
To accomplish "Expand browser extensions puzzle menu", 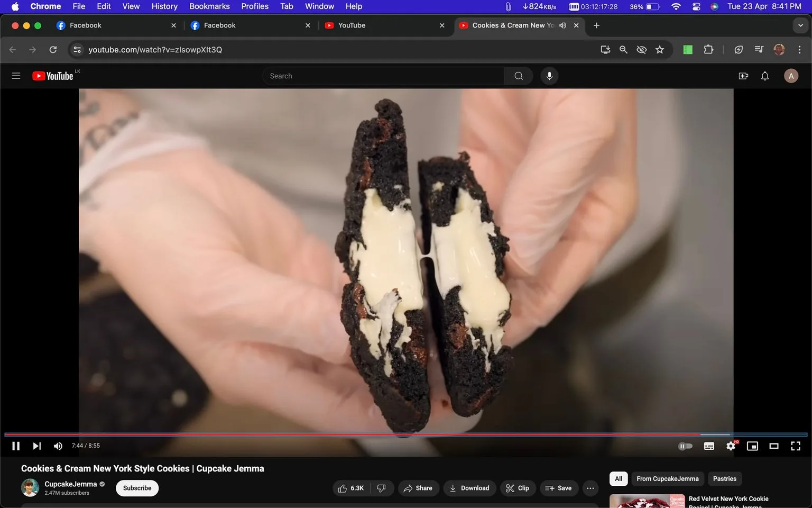I will click(x=708, y=49).
